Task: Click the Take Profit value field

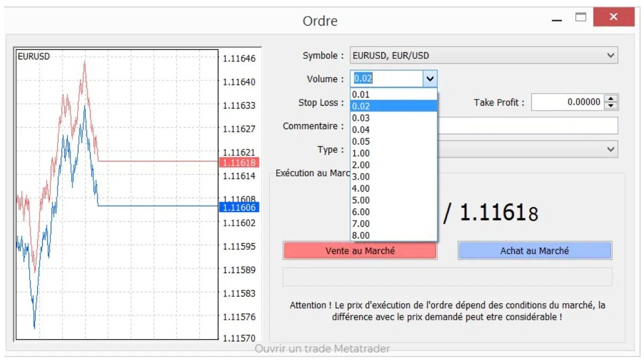Action: pos(568,102)
